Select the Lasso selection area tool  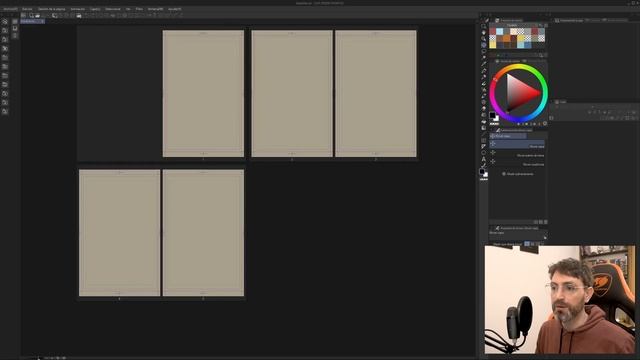click(x=484, y=51)
